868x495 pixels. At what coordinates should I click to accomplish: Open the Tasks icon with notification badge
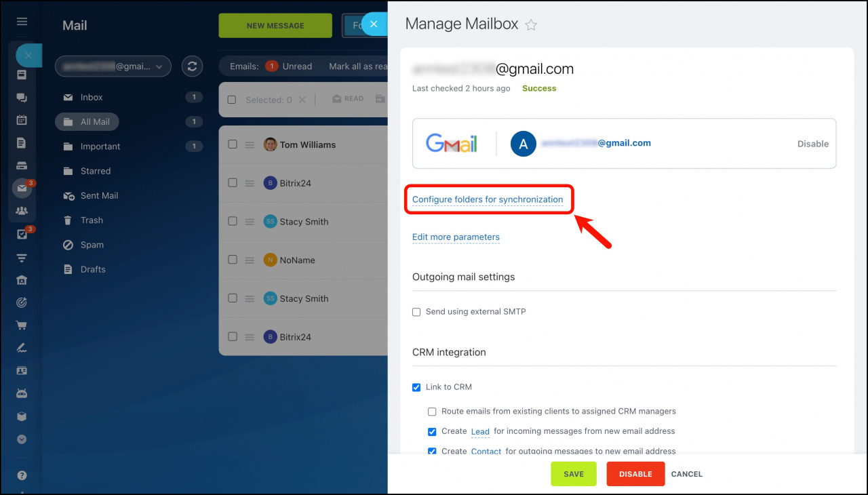pyautogui.click(x=21, y=233)
